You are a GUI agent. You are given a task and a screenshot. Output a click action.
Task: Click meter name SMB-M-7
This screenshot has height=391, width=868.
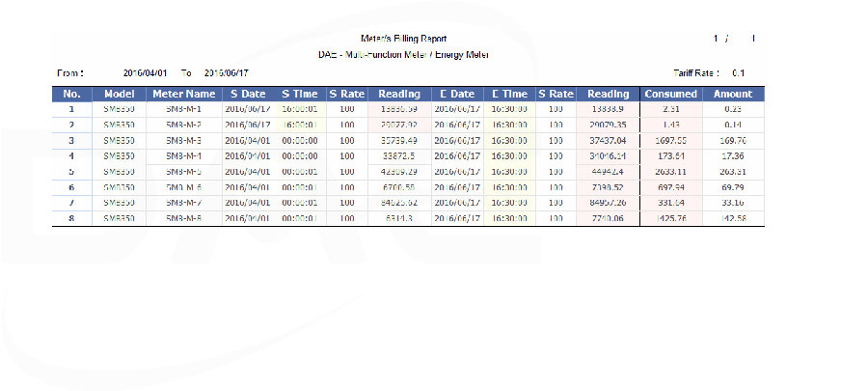tap(184, 203)
